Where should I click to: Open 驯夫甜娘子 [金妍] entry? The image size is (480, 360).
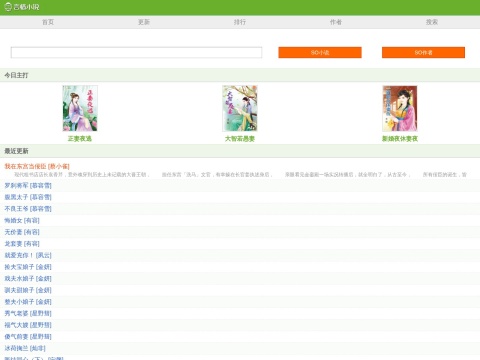pyautogui.click(x=28, y=290)
